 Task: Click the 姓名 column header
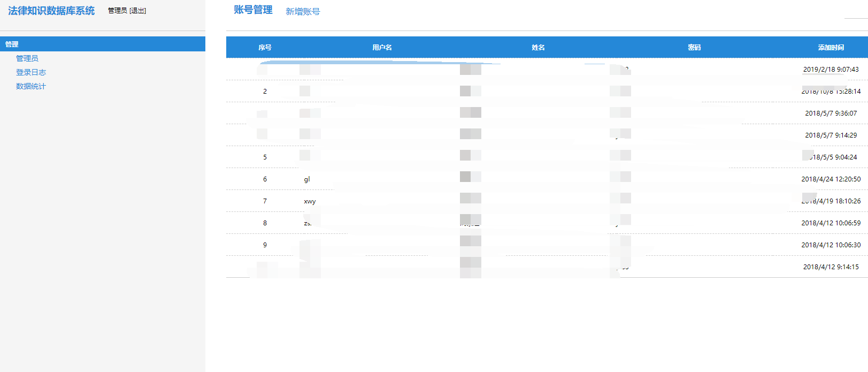tap(538, 48)
